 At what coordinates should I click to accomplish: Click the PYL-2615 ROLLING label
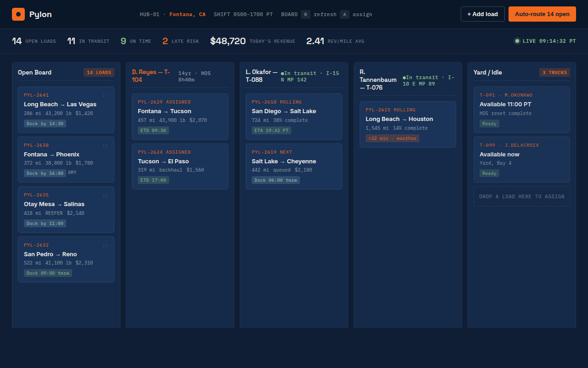[390, 110]
